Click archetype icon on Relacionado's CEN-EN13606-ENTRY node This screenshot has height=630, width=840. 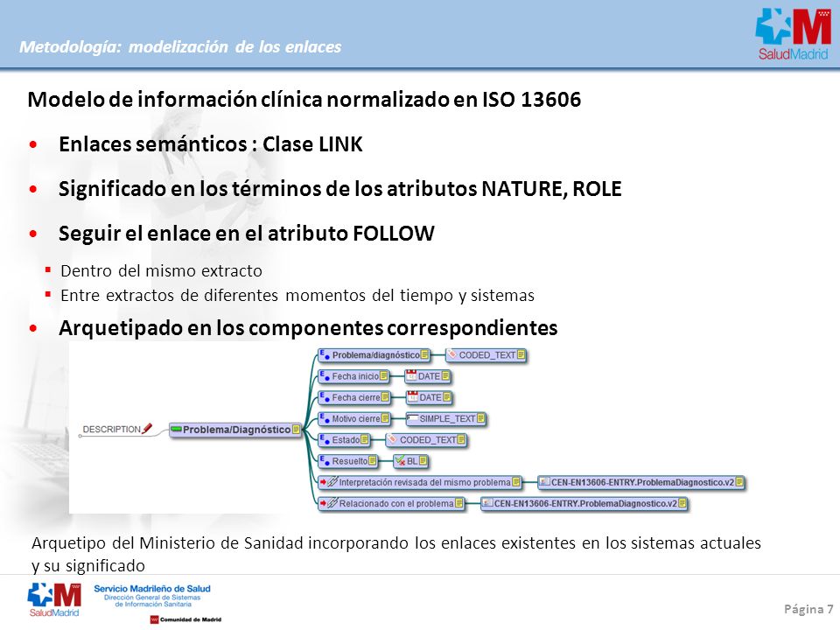pyautogui.click(x=487, y=503)
